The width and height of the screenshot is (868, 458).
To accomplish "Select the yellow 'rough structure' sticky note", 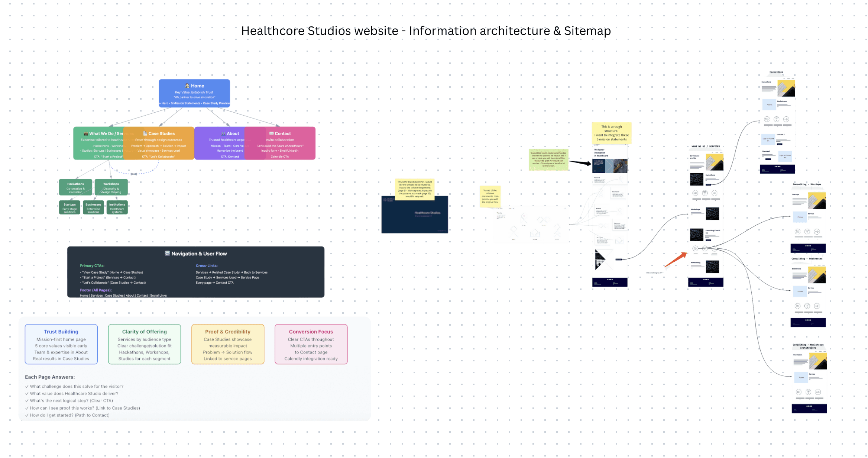I will pos(611,133).
